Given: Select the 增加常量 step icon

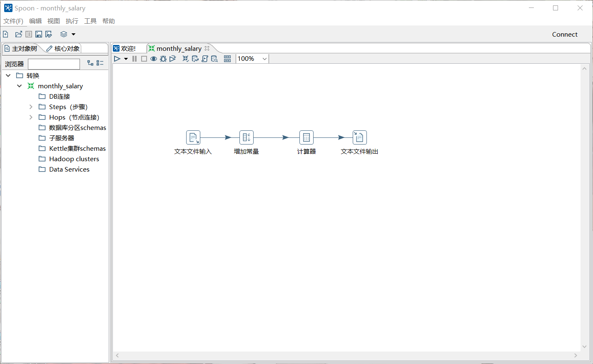Looking at the screenshot, I should 247,137.
